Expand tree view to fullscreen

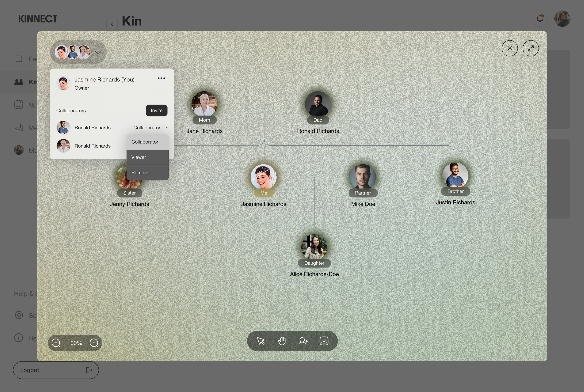point(531,48)
